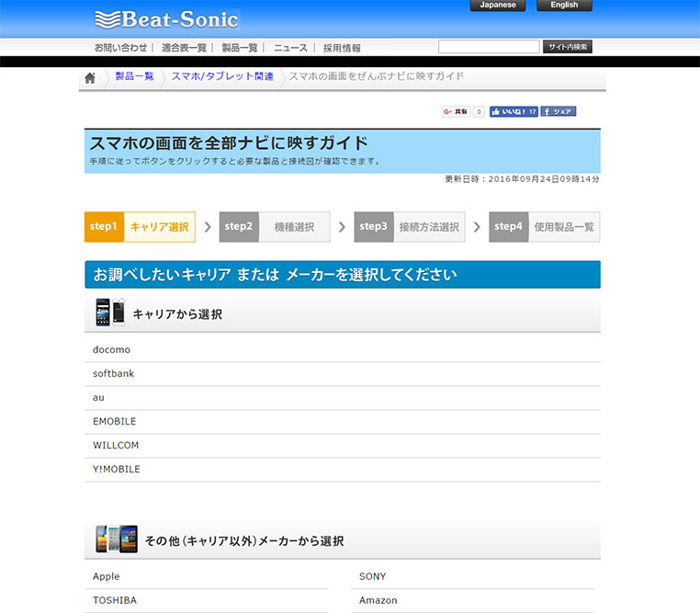Open the home icon in the breadcrumb
Image resolution: width=700 pixels, height=613 pixels.
90,78
